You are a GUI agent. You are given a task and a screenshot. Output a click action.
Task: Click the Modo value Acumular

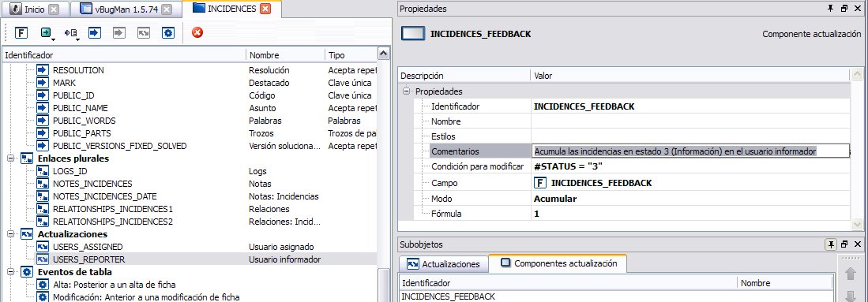(x=690, y=199)
